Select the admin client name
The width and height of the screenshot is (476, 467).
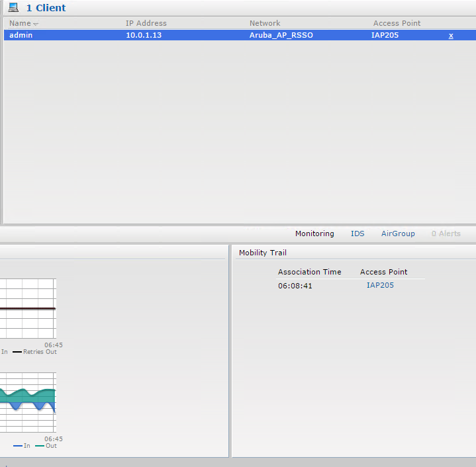click(21, 35)
